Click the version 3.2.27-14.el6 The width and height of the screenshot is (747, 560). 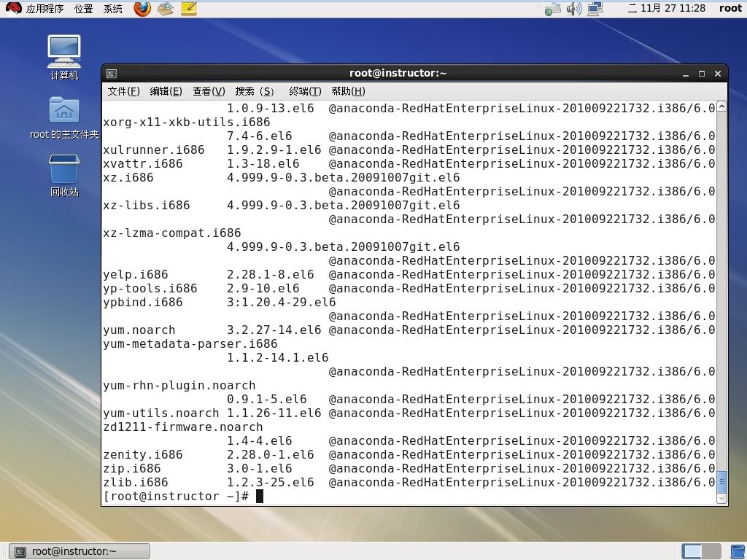(x=274, y=330)
